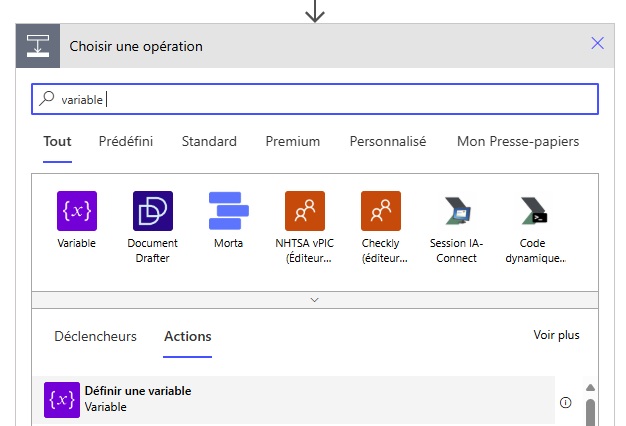Select the NHTSA vPIC connector
Screen dimensions: 626x426
point(305,211)
